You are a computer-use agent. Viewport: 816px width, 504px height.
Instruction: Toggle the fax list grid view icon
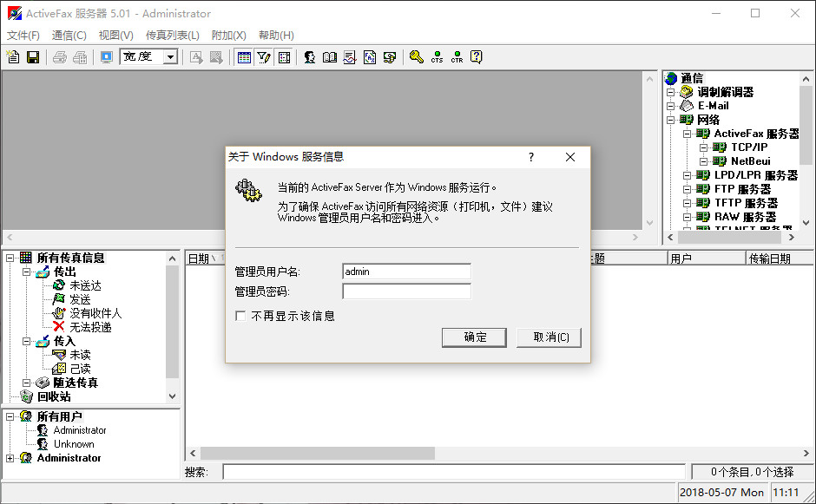tap(245, 56)
